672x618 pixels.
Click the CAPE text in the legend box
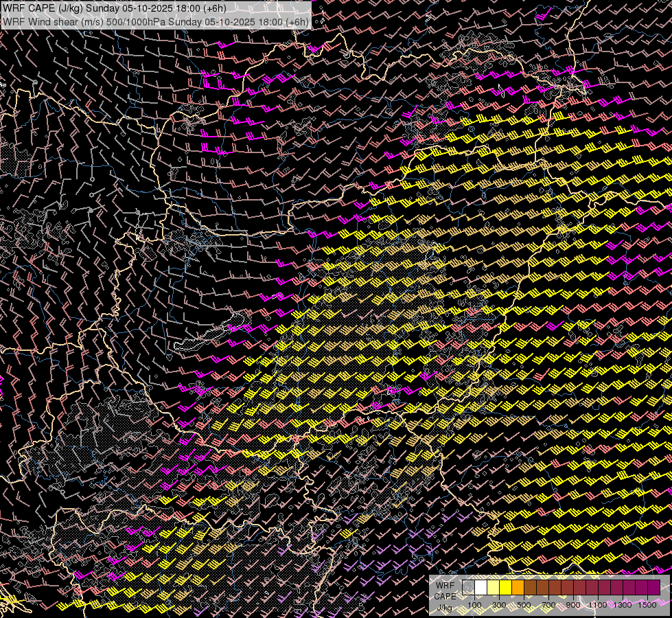pyautogui.click(x=445, y=596)
